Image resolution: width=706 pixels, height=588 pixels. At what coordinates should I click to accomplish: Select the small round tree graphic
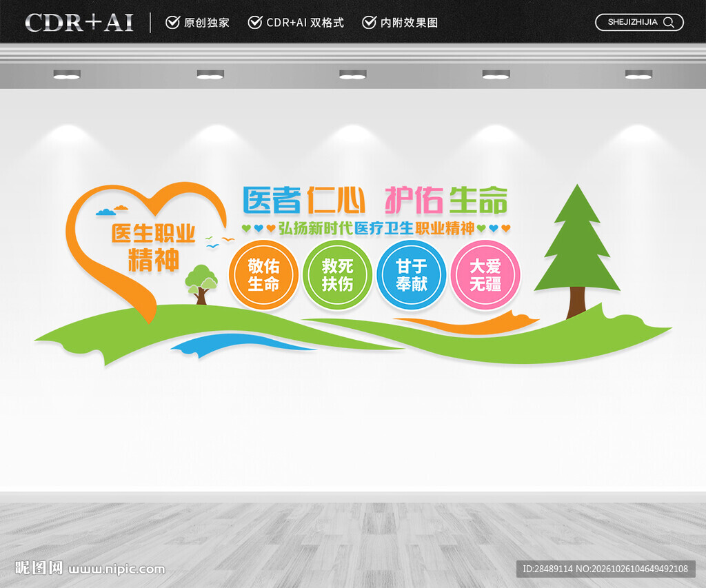(201, 284)
